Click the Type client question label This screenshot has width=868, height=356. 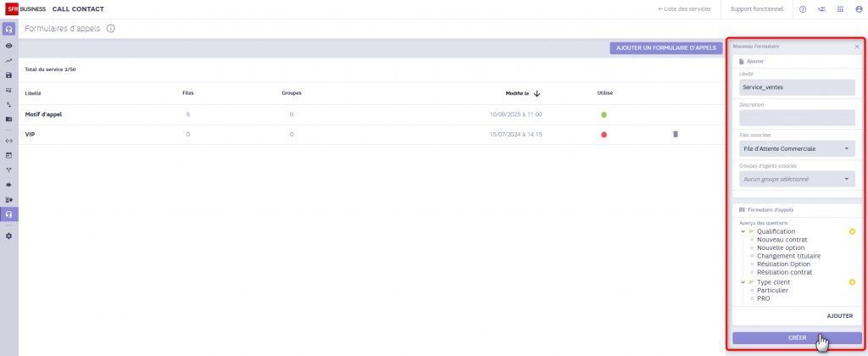(773, 282)
